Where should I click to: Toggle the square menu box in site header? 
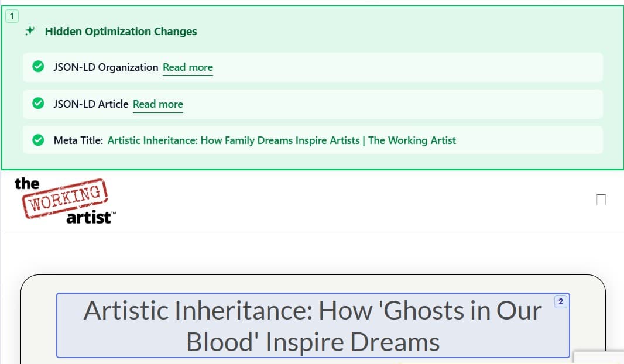[601, 200]
